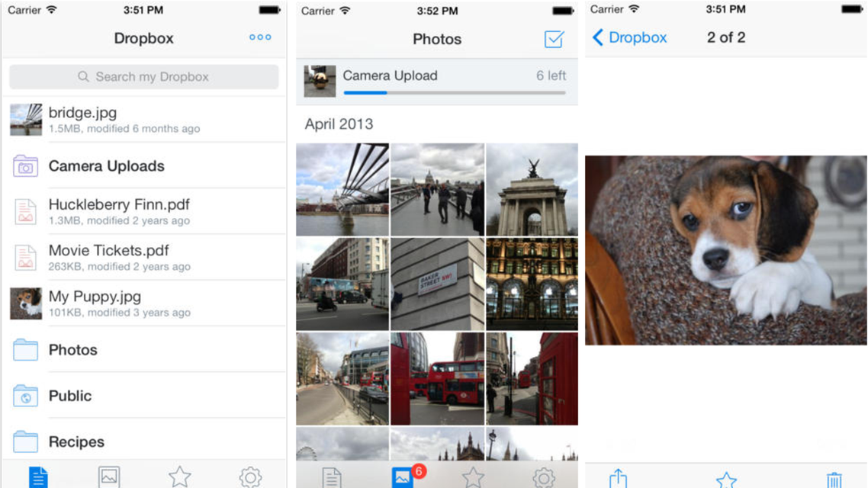
Task: Tap the Camera Upload preview thumbnail
Action: point(320,81)
